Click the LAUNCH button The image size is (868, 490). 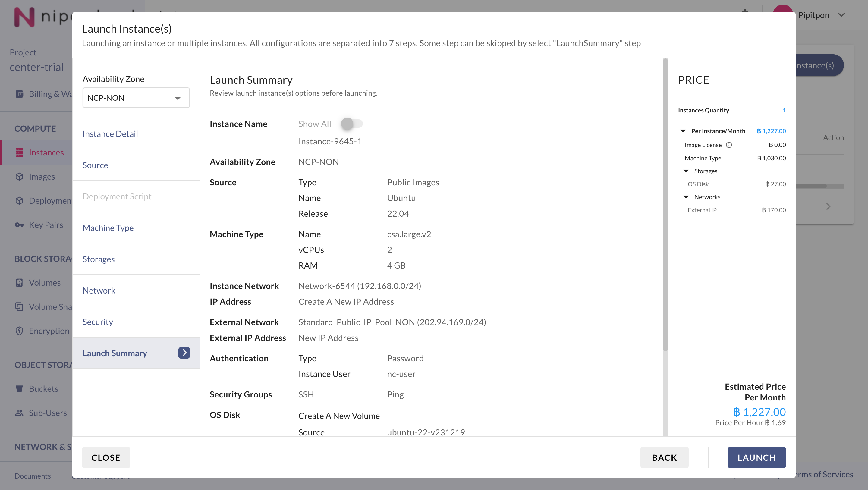pos(756,457)
